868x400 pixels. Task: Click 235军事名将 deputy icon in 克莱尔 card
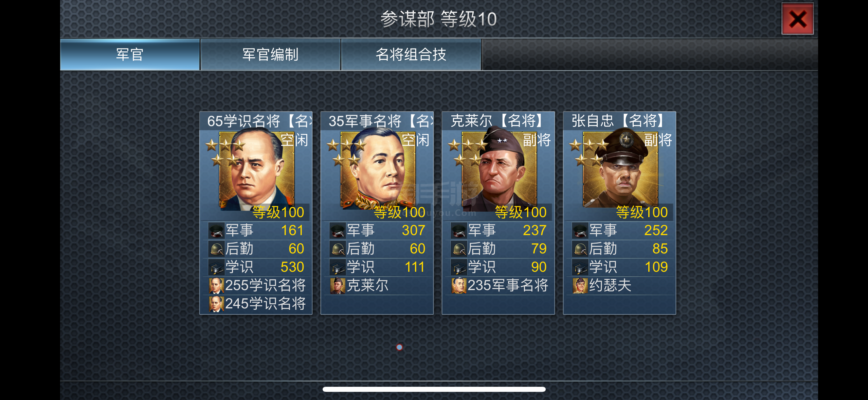459,286
